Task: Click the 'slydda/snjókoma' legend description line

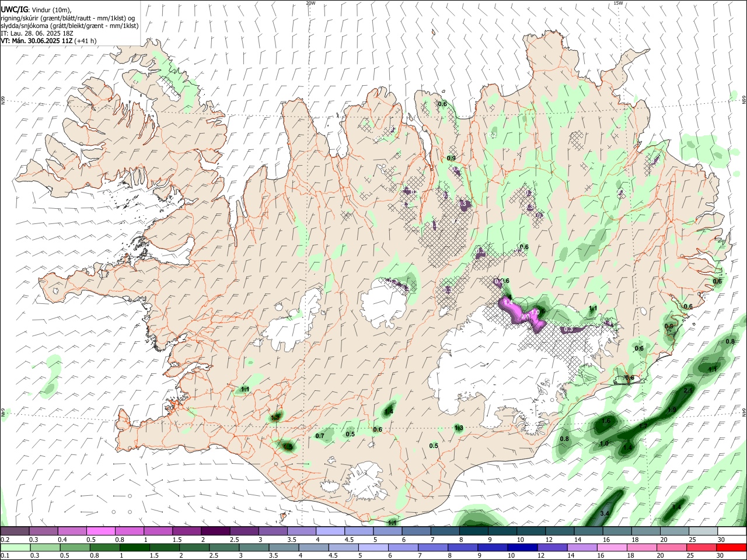Action: [x=69, y=26]
